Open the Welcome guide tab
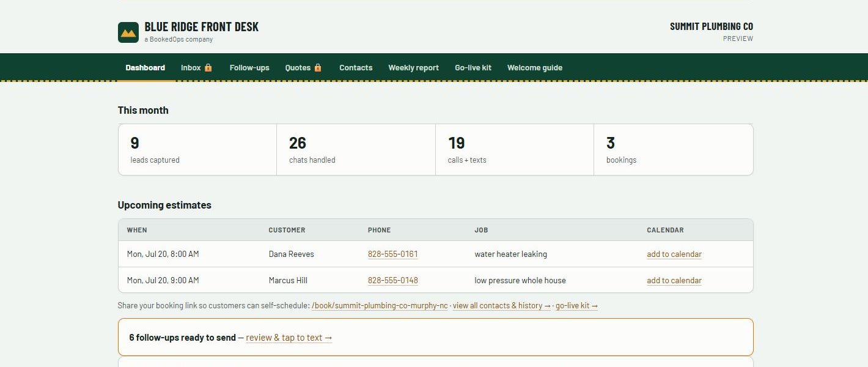 [x=535, y=68]
